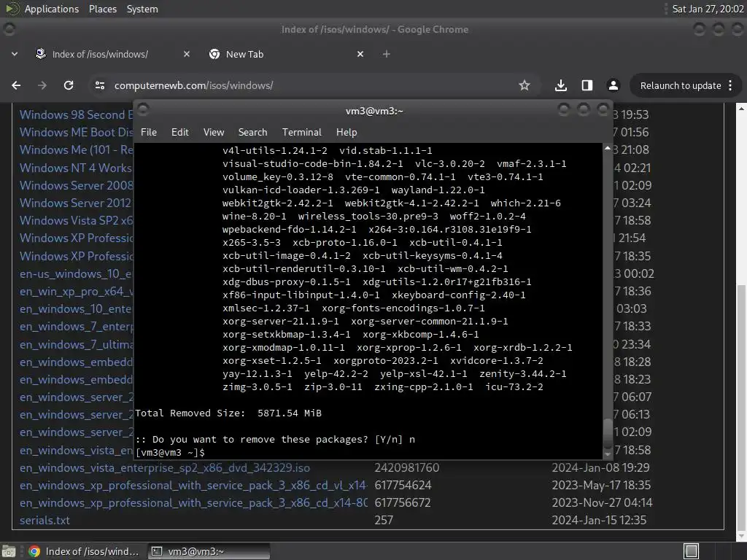Open System menu in top panel
747x560 pixels.
pyautogui.click(x=142, y=9)
